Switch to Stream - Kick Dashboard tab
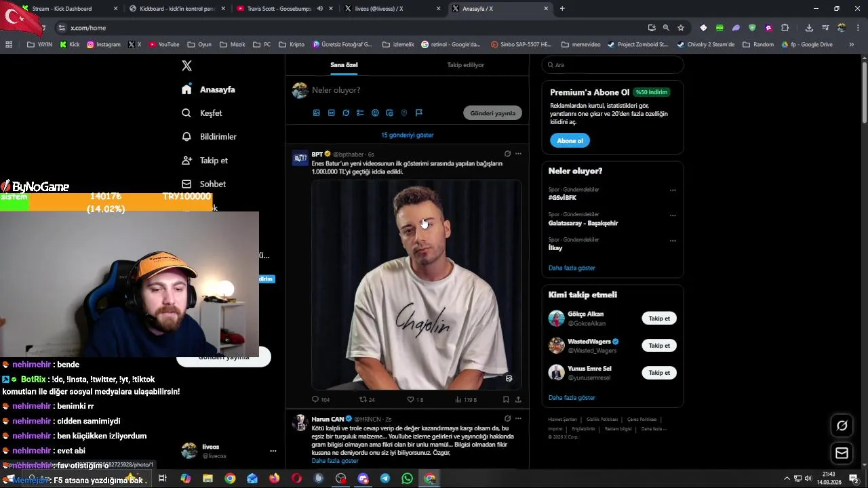Screen dimensions: 868x488 [68, 9]
